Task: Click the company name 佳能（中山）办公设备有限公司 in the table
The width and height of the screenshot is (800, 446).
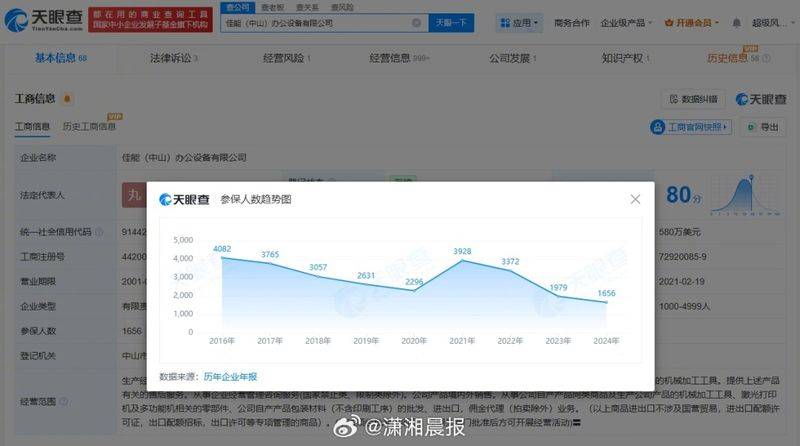Action: (x=184, y=158)
